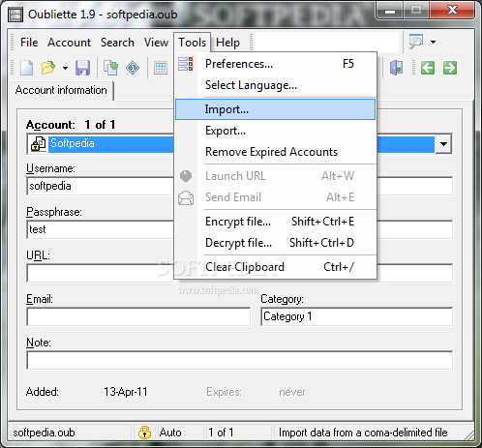Expand the Open file dropdown arrow

65,68
